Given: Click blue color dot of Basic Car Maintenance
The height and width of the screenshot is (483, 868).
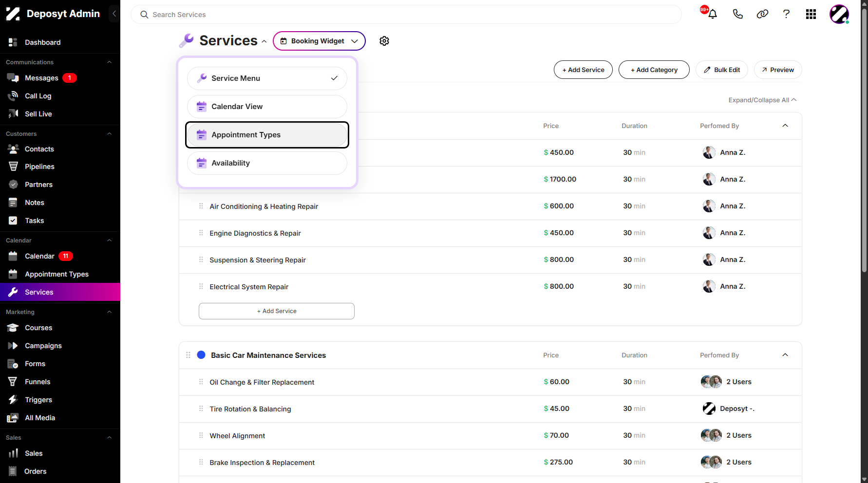Looking at the screenshot, I should tap(201, 355).
